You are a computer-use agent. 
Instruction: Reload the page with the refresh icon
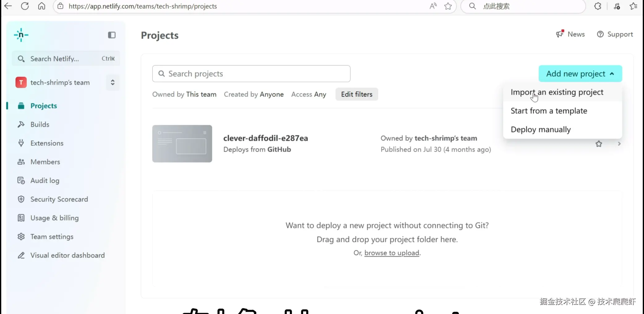click(25, 6)
